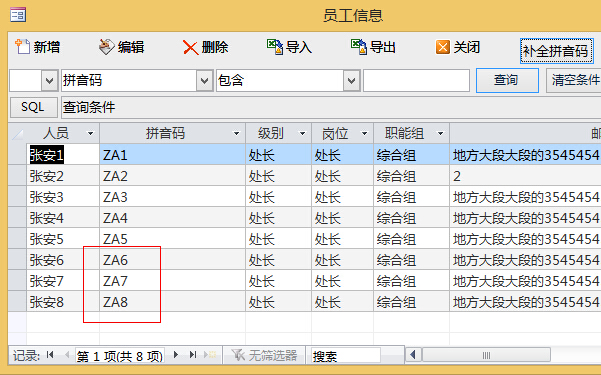Open 级别 column filter arrow
Viewport: 601px width, 375px height.
tap(302, 133)
